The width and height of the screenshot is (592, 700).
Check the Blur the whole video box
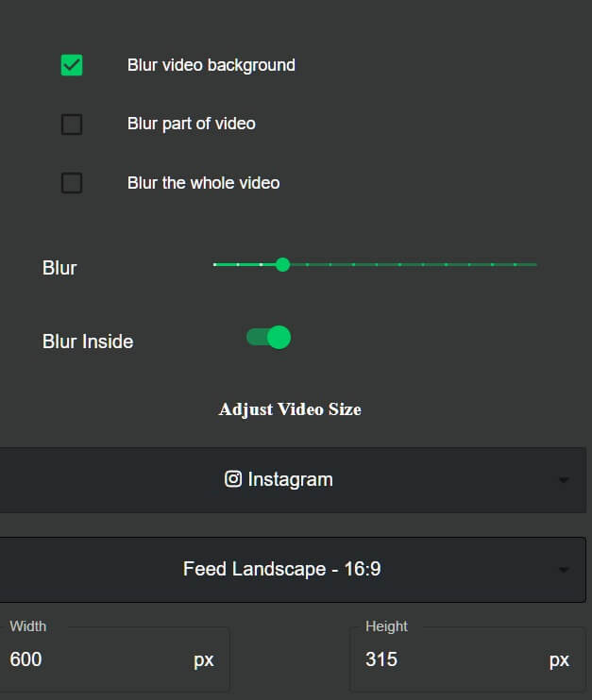coord(72,183)
